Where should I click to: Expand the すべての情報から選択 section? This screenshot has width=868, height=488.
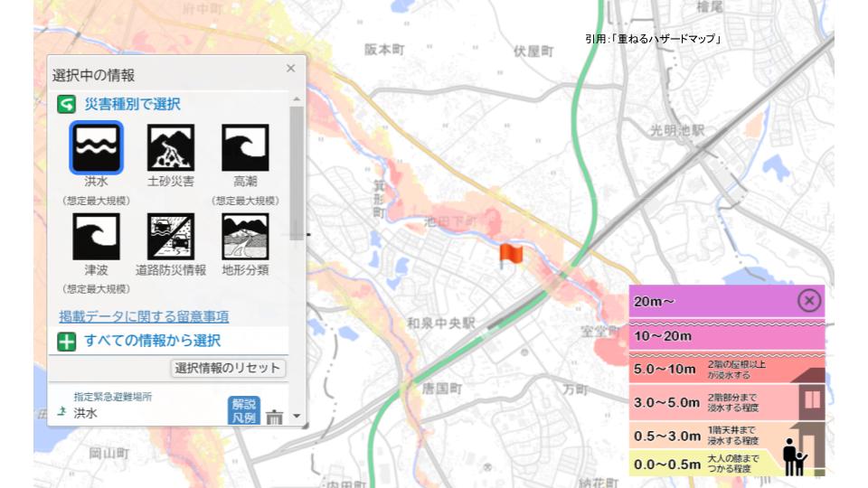(66, 342)
